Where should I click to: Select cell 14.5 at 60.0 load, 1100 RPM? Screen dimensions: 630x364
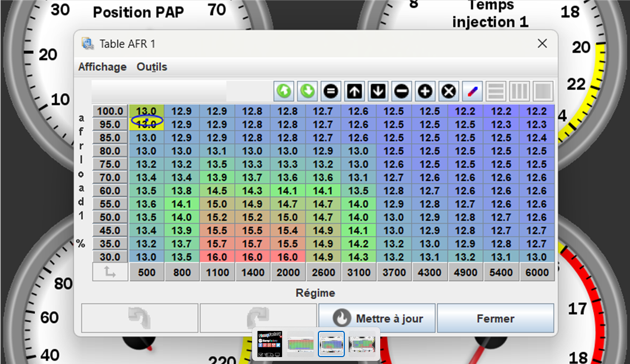click(217, 190)
